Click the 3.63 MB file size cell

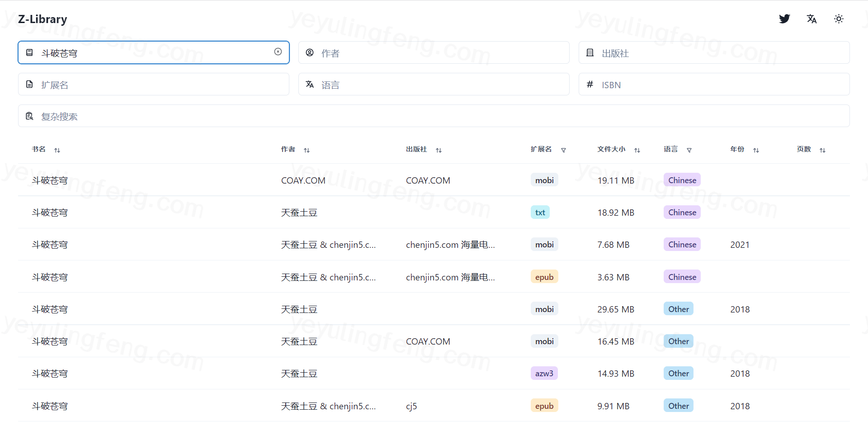click(613, 277)
